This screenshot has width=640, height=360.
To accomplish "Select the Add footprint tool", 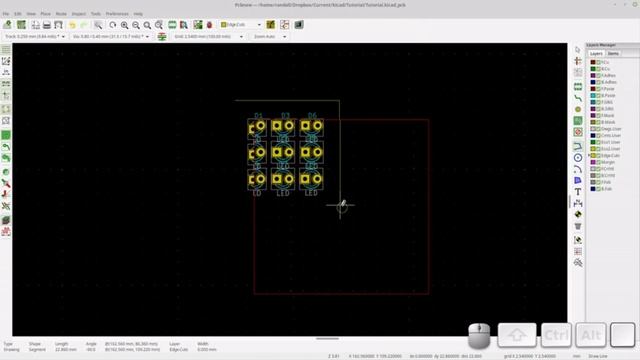I will coord(578,87).
